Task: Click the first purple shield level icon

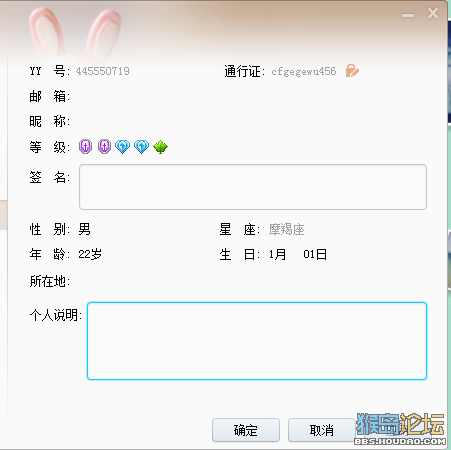Action: (85, 146)
